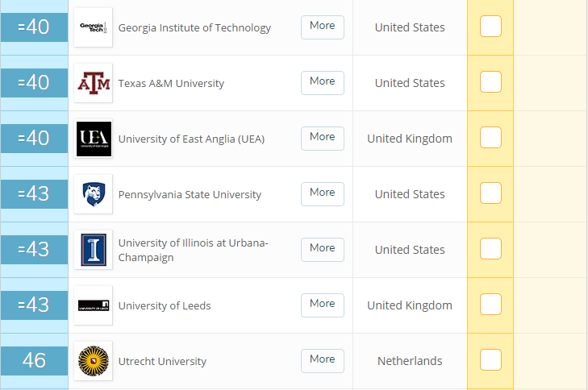Check the Georgia Institute of Technology compare box
Image resolution: width=588 pixels, height=390 pixels.
[x=490, y=27]
